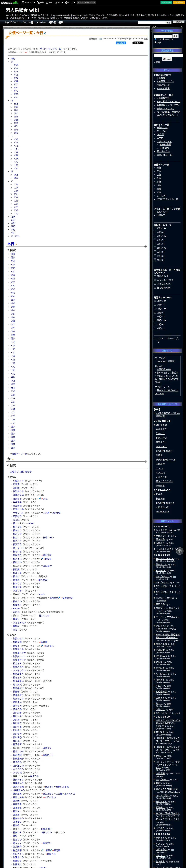Click the 項目表示 button
Image resolution: width=186 pixels, height=868 pixels.
167,59
